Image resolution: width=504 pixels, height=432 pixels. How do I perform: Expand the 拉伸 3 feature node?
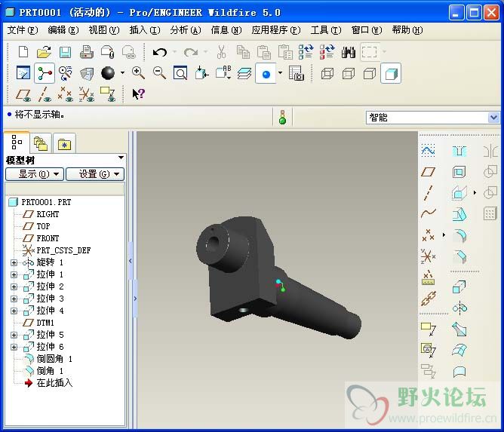(x=14, y=299)
